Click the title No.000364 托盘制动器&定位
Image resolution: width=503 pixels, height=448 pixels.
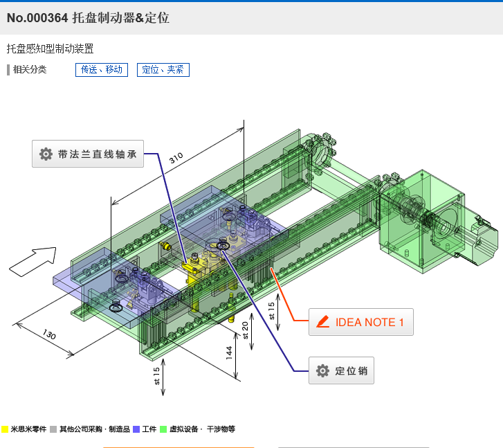[88, 18]
